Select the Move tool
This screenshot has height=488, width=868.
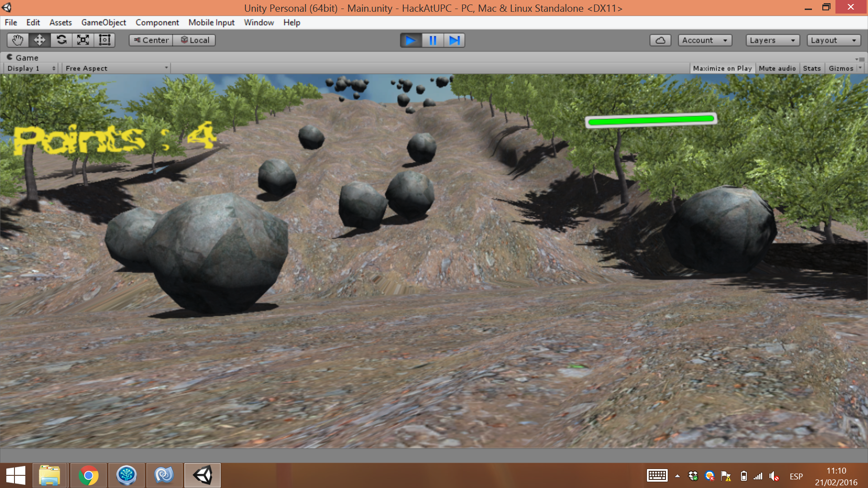coord(39,40)
